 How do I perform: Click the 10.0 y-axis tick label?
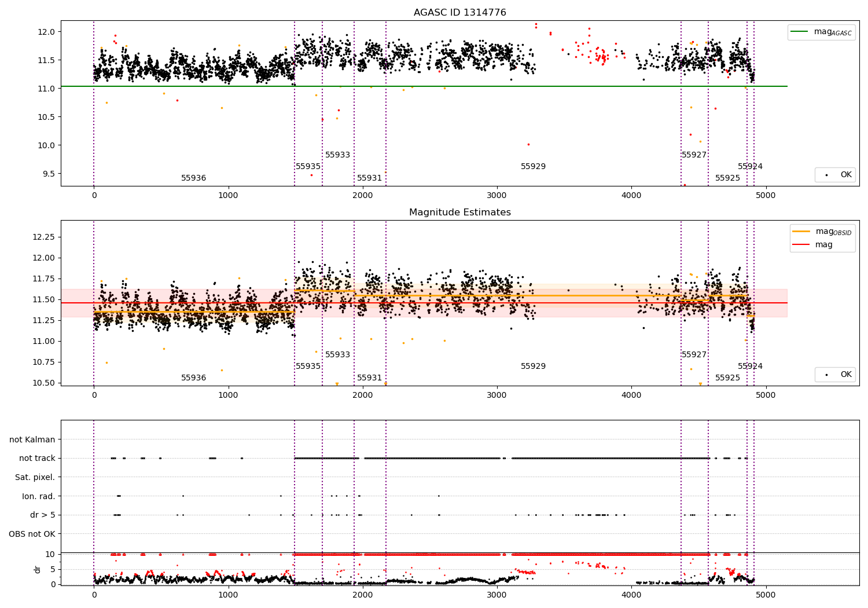[x=46, y=145]
